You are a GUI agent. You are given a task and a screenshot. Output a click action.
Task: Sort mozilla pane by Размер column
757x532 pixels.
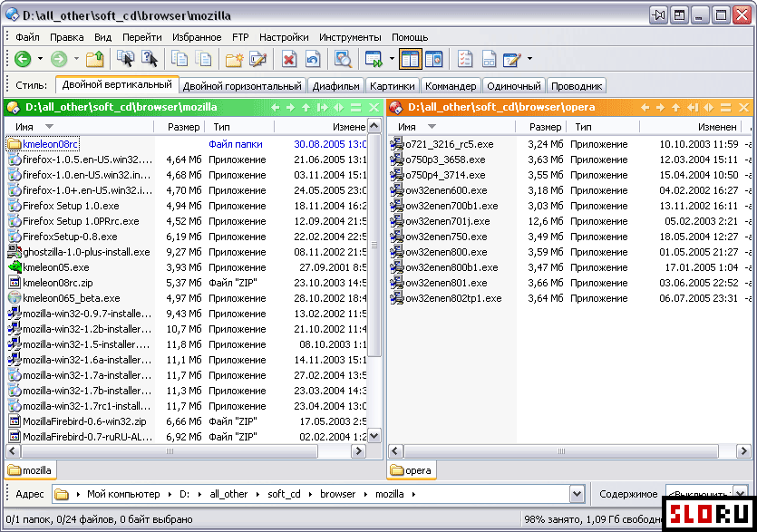tap(180, 127)
